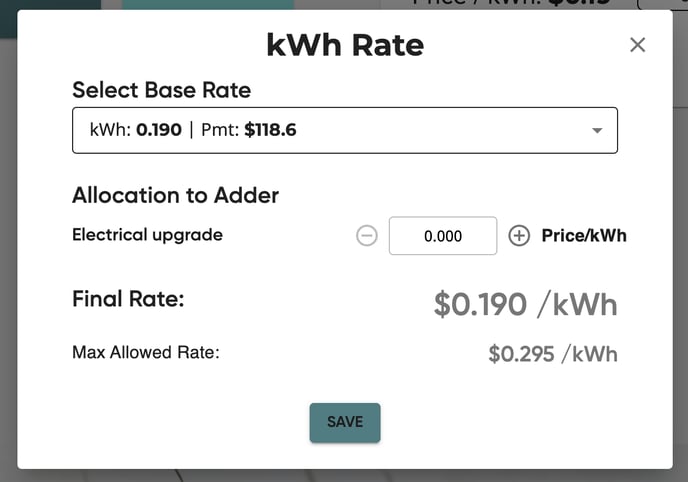Click the kWh: 0.190 base rate text

136,130
